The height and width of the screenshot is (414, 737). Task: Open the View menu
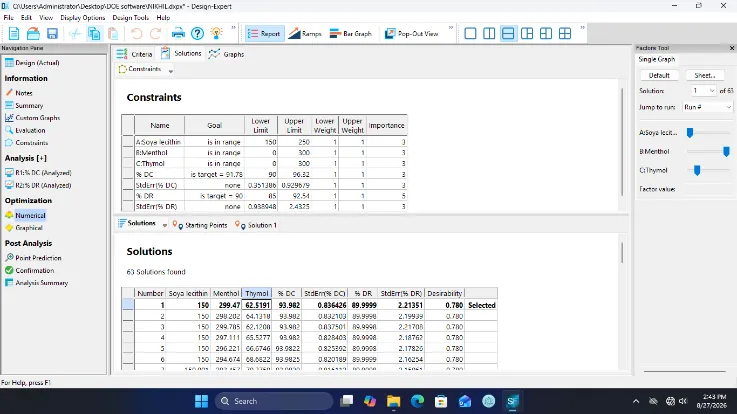(46, 17)
